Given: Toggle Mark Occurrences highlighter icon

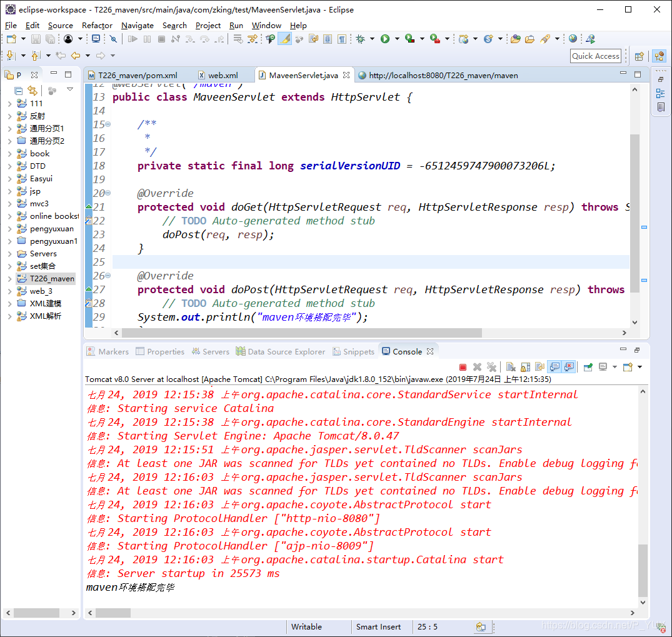Looking at the screenshot, I should (285, 39).
